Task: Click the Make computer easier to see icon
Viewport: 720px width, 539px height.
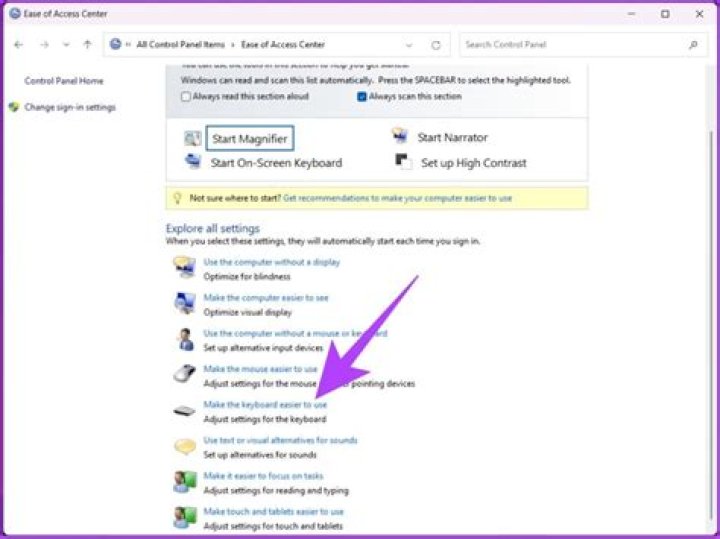Action: click(185, 303)
